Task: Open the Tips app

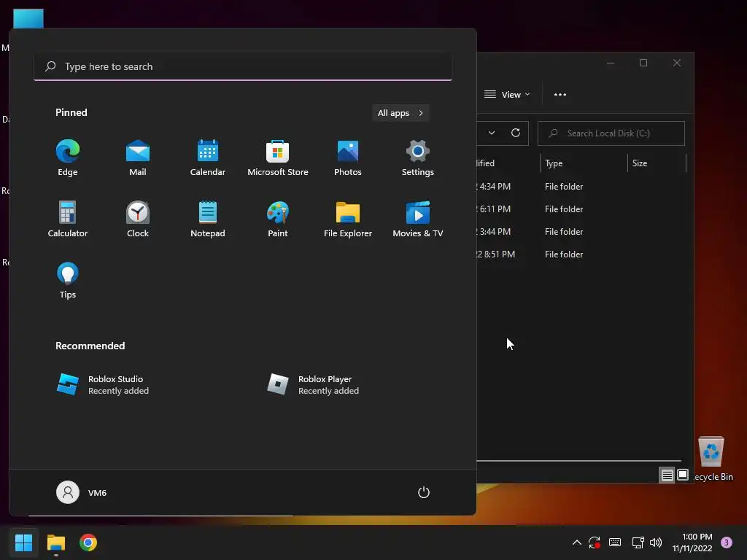Action: coord(68,281)
